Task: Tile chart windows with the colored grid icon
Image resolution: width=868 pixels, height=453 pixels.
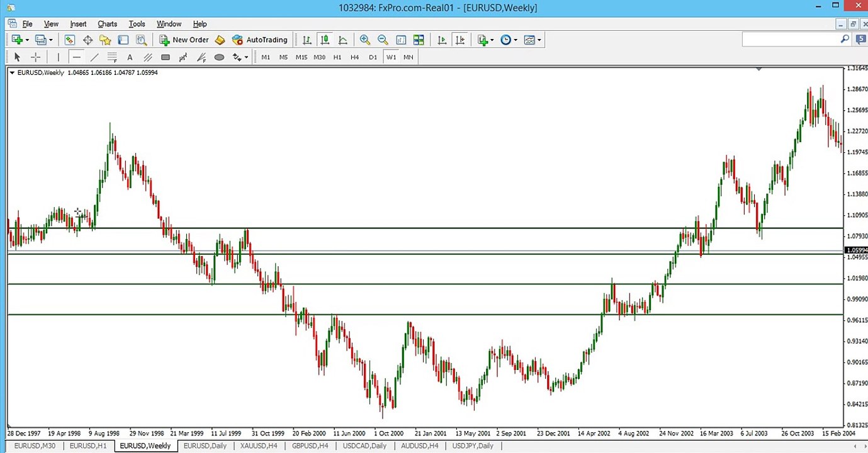Action: click(418, 40)
